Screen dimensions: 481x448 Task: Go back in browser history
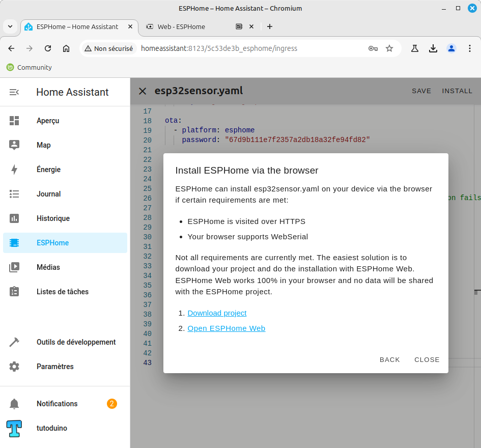pyautogui.click(x=11, y=48)
